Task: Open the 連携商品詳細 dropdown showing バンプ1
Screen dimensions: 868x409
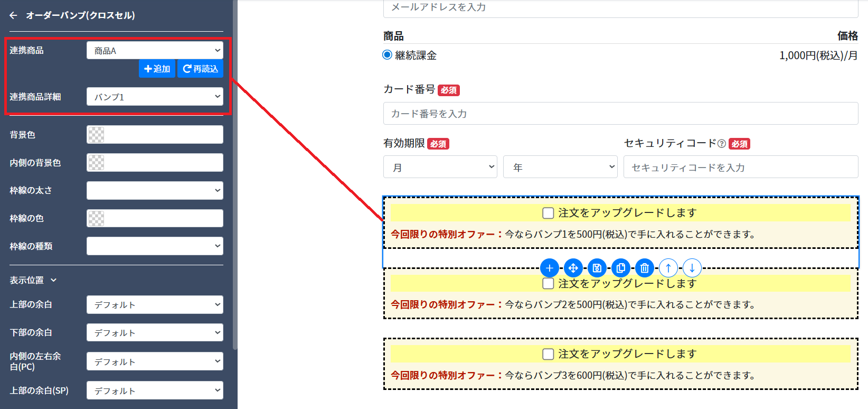Action: tap(155, 97)
